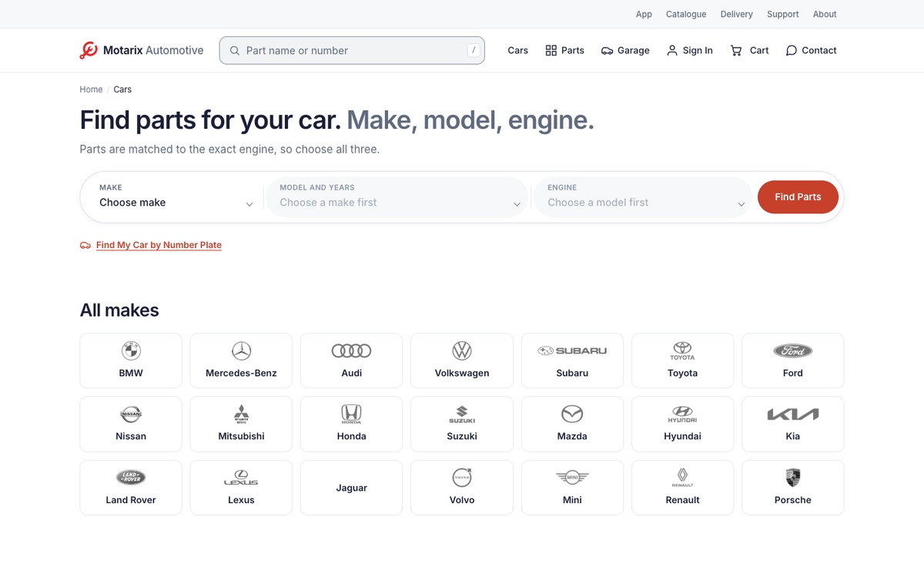Focus the Part name or number search
This screenshot has height=574, width=924.
tap(352, 50)
